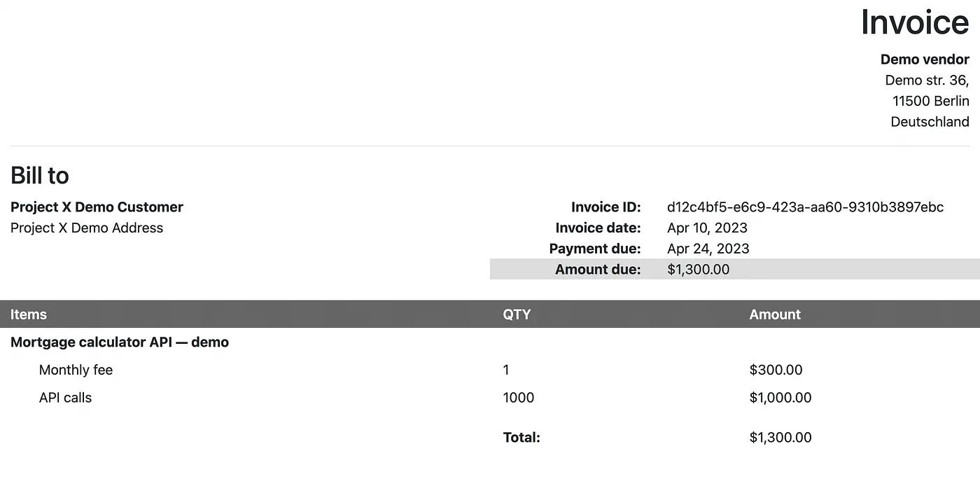Select Project X Demo Customer name
The width and height of the screenshot is (980, 486).
[x=97, y=207]
